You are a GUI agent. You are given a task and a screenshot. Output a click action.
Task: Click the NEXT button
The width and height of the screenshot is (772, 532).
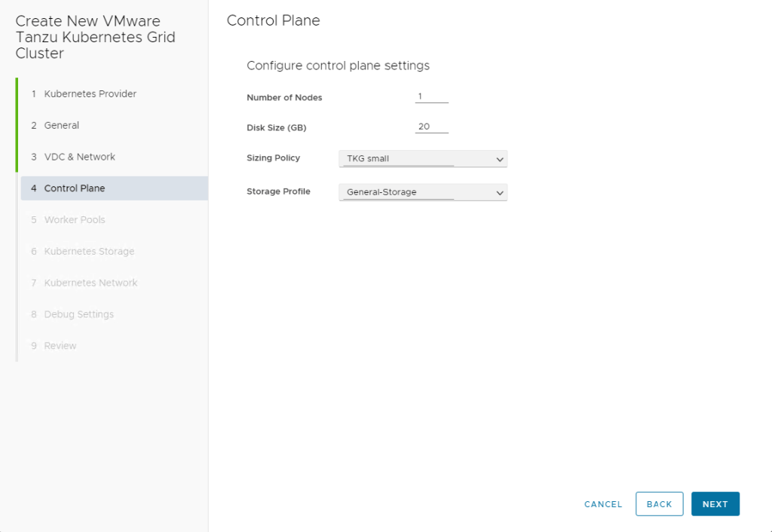tap(715, 504)
